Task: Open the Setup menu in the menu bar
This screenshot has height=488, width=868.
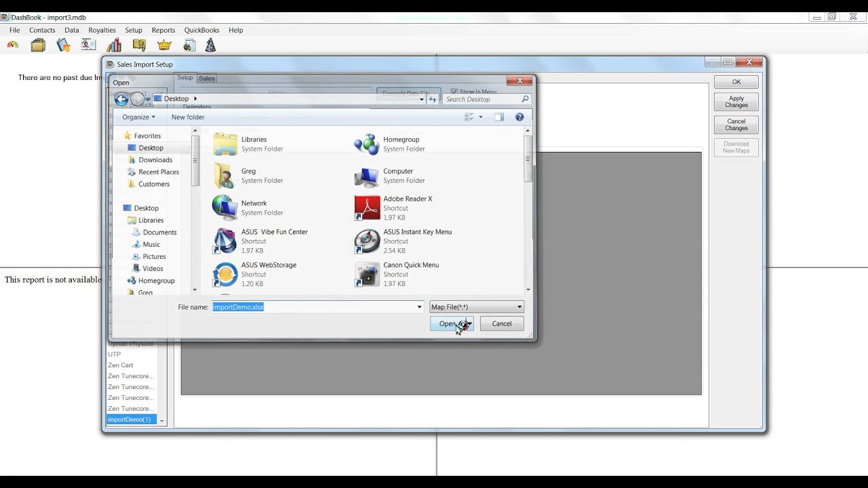Action: [x=134, y=30]
